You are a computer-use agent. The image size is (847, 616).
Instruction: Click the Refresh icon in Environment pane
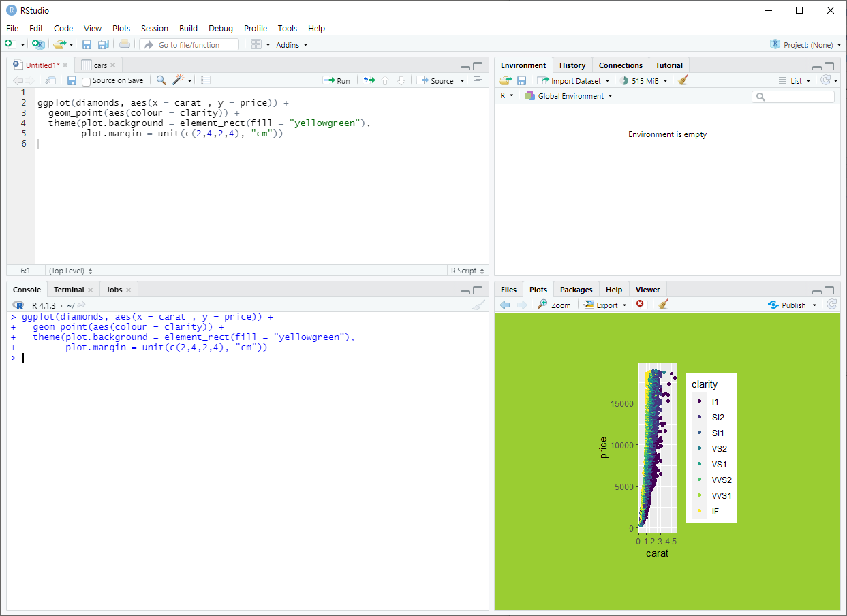[827, 80]
